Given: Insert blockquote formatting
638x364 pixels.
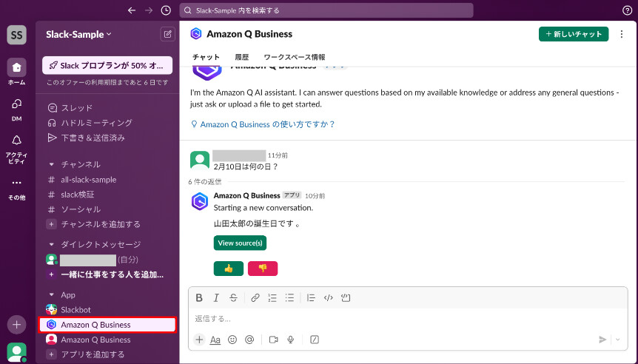Looking at the screenshot, I should tap(312, 297).
